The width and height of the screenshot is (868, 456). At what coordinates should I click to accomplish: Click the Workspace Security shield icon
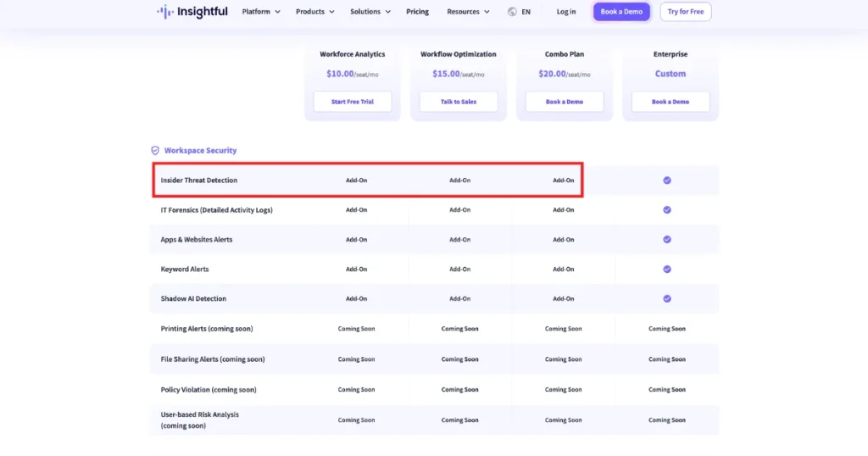tap(155, 151)
